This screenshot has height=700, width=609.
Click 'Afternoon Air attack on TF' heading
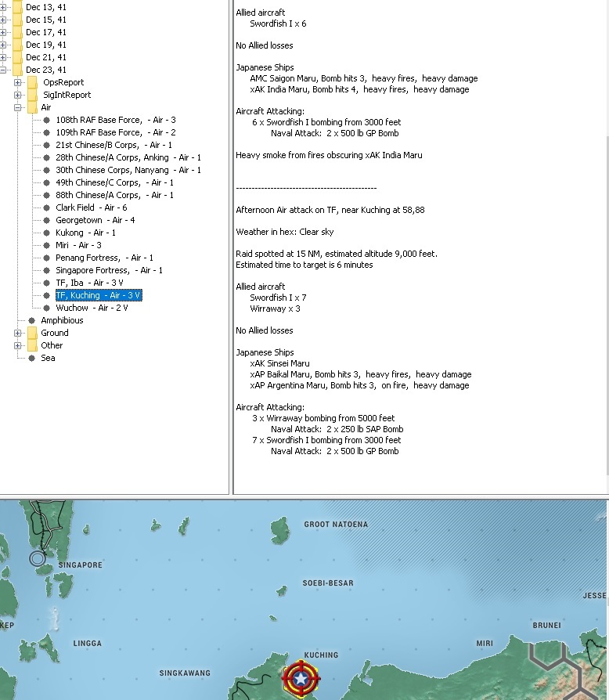pyautogui.click(x=330, y=210)
